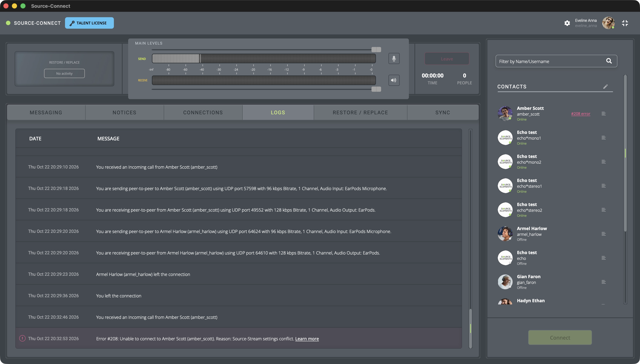Image resolution: width=640 pixels, height=364 pixels.
Task: Open the offline echo contact menu icon
Action: pyautogui.click(x=604, y=258)
